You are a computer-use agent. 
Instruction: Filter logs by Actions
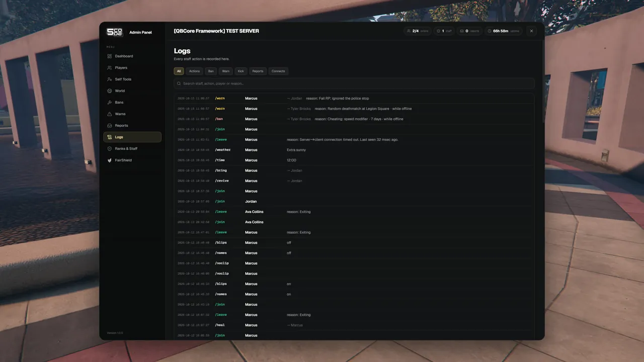(194, 71)
